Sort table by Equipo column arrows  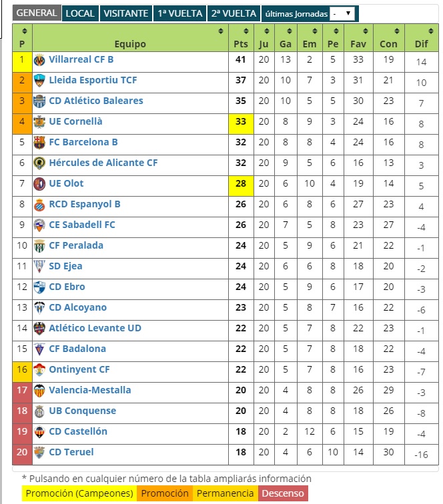(x=221, y=31)
